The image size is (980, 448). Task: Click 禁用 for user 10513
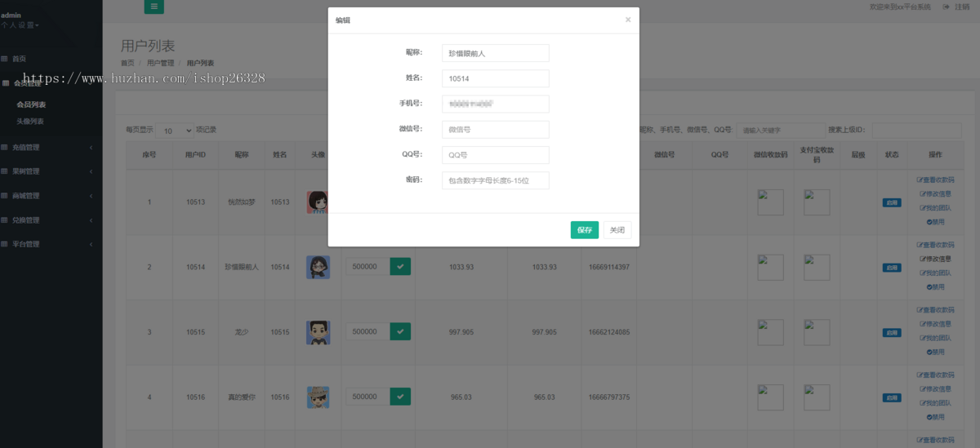point(935,222)
